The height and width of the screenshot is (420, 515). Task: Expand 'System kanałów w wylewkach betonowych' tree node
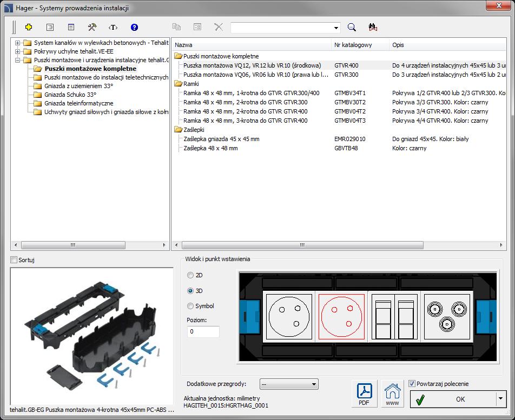[17, 43]
